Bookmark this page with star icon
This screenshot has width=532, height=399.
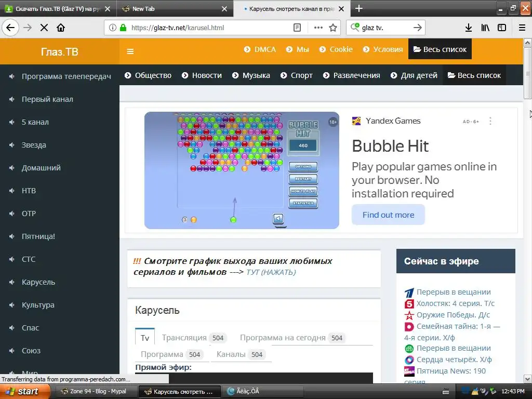point(333,28)
